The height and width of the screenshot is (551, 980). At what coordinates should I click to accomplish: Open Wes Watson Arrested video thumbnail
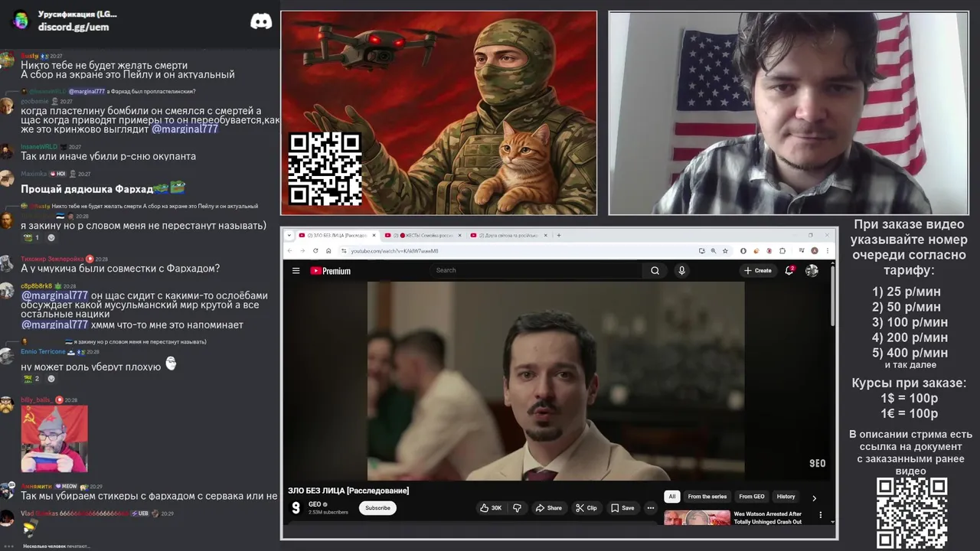pyautogui.click(x=697, y=518)
